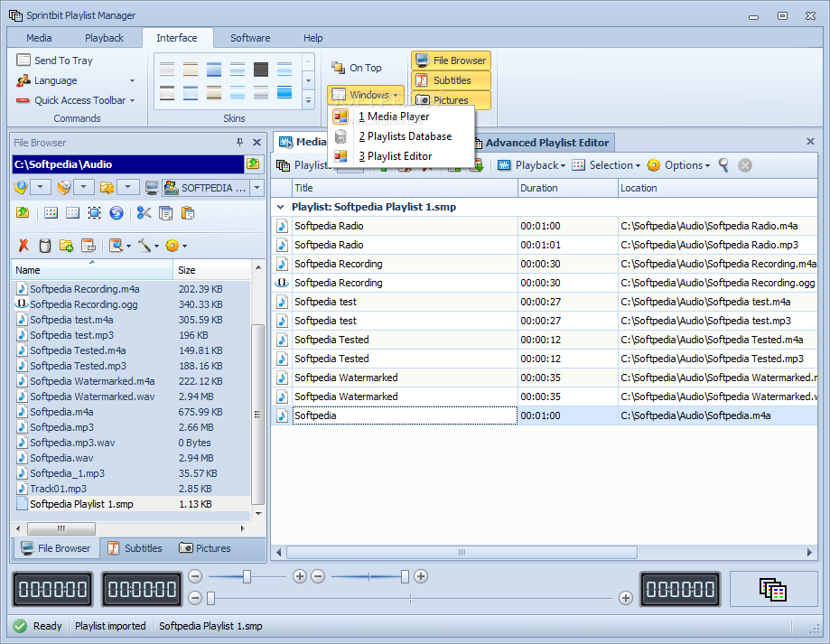Click the red X delete icon

point(23,246)
